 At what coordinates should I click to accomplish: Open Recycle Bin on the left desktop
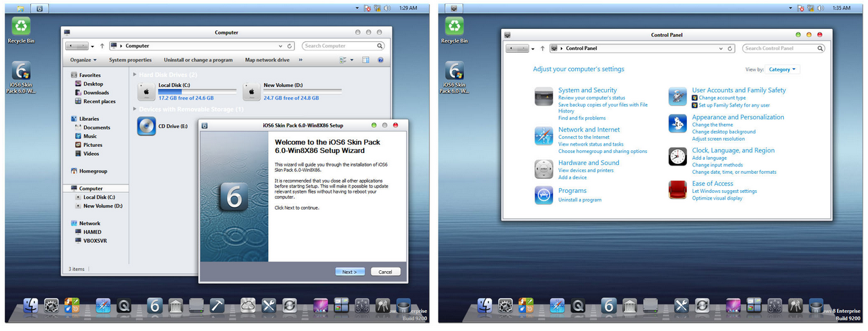click(21, 30)
